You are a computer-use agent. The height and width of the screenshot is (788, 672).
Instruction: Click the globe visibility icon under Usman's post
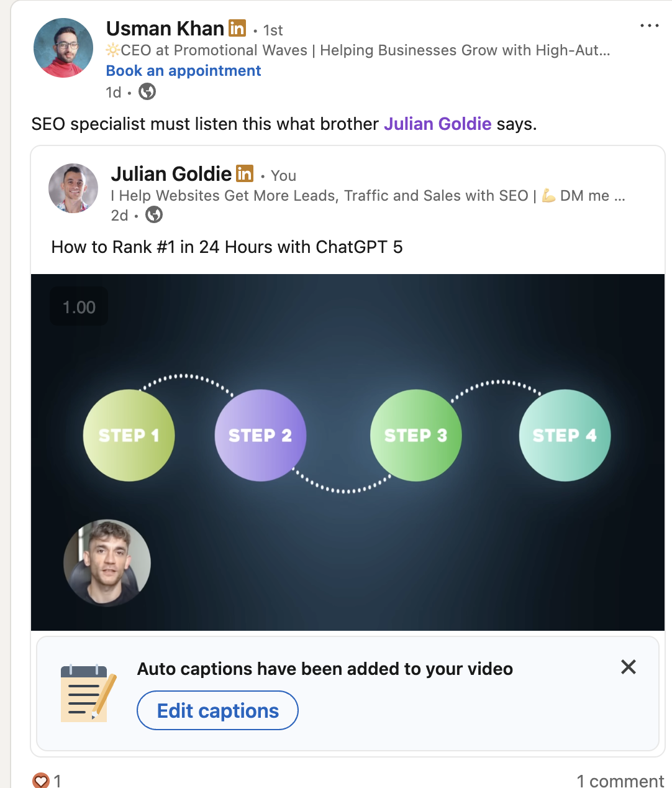[x=147, y=92]
